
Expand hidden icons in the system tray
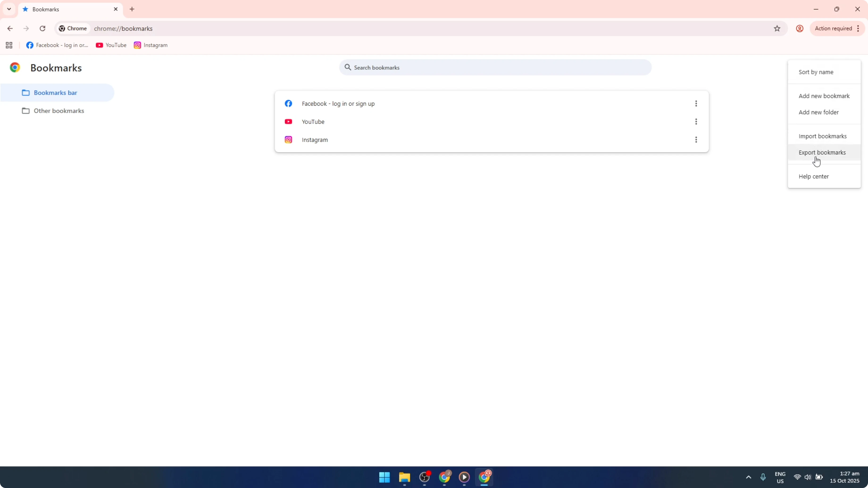coord(748,477)
